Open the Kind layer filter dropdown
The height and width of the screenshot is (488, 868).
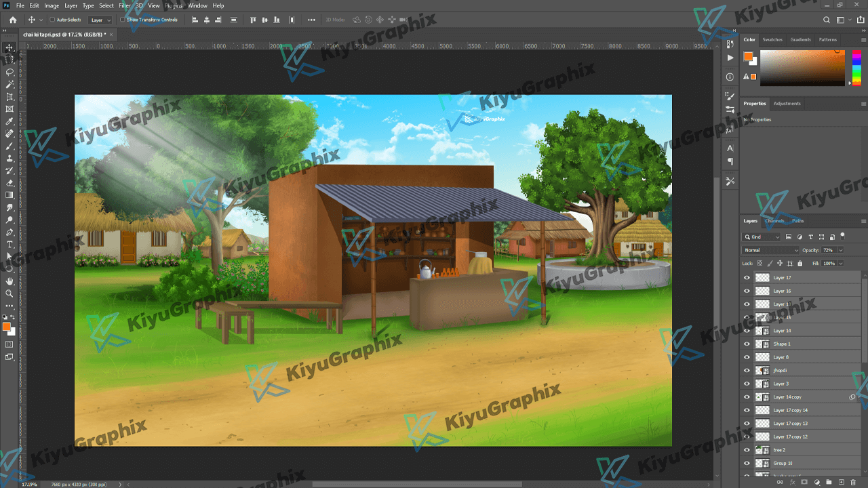point(762,237)
